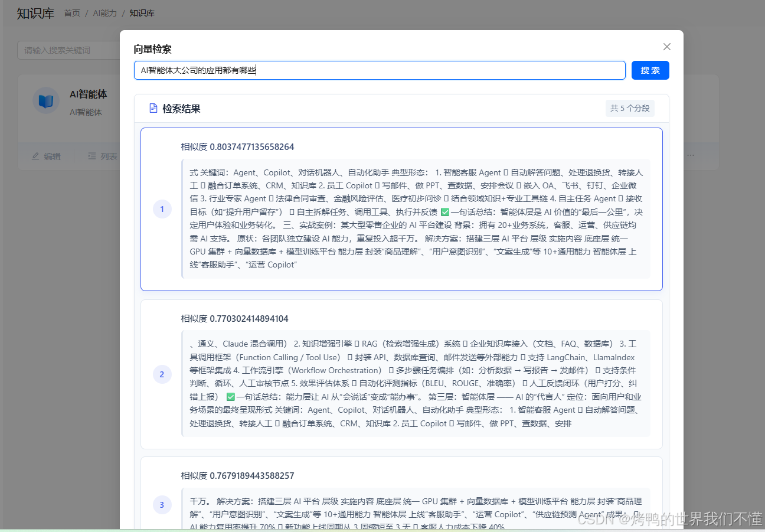Click the 知识库 breadcrumb item

coord(142,13)
